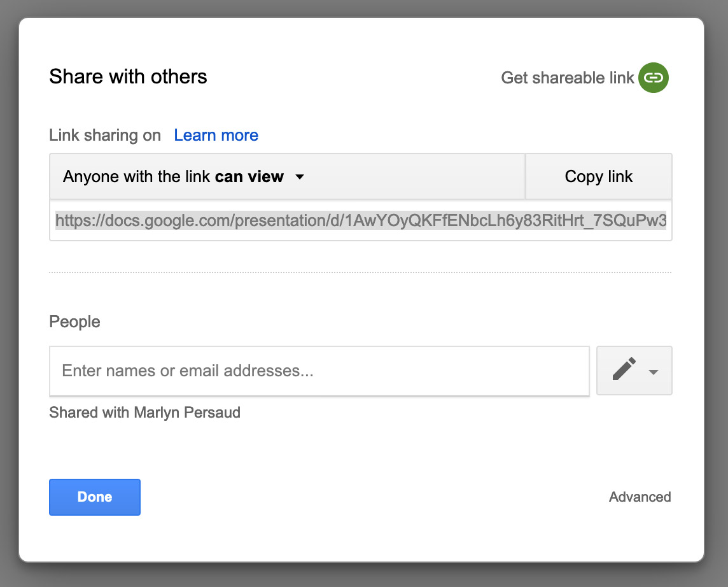Click the bold "can view" permission text
Screen dimensions: 728x587
[x=249, y=176]
